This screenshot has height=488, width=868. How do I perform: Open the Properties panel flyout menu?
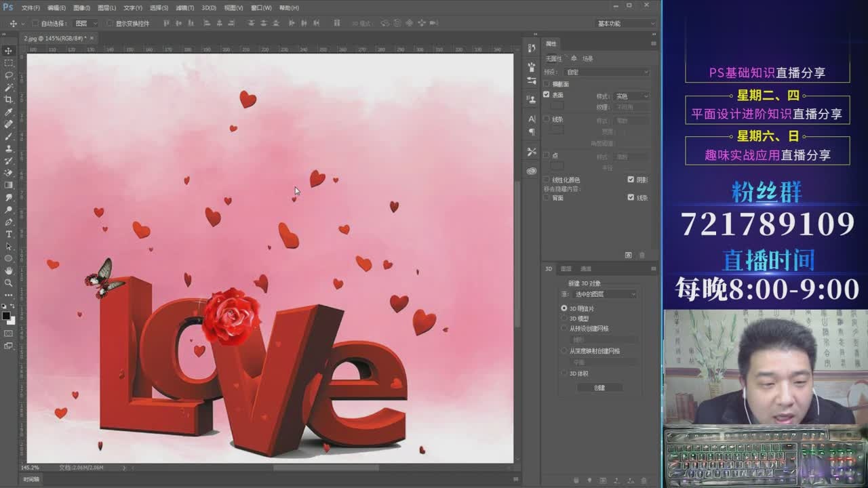[x=654, y=43]
